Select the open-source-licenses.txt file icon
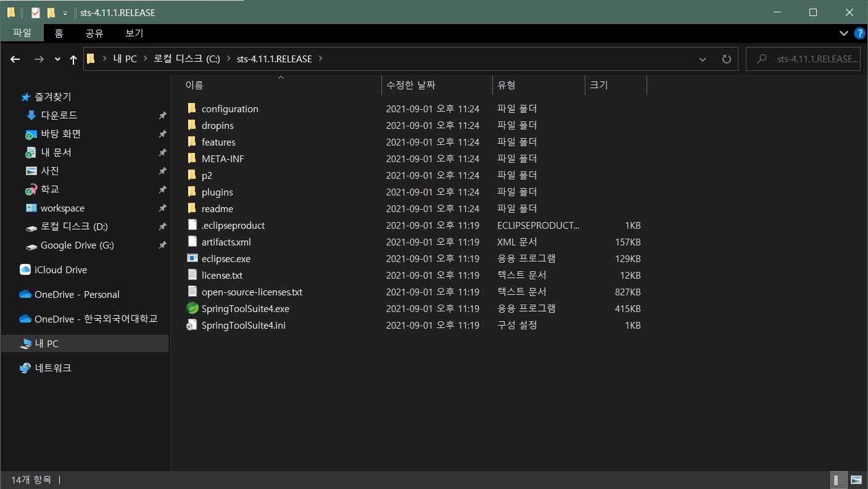This screenshot has width=868, height=489. tap(192, 292)
